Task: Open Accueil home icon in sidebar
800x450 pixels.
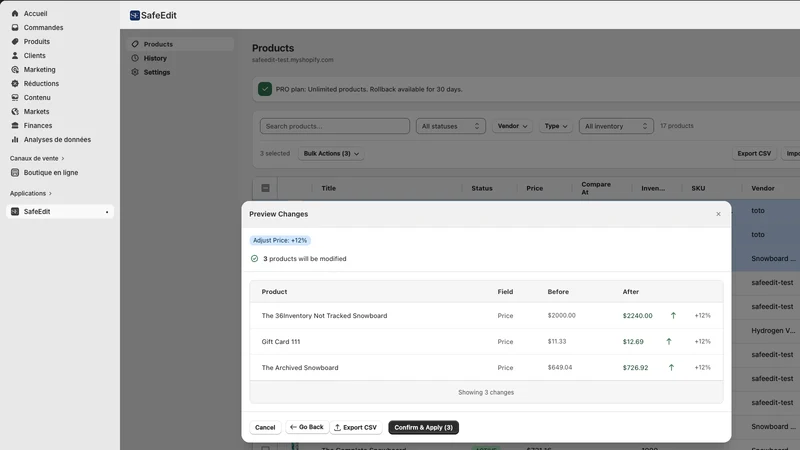Action: click(x=15, y=14)
